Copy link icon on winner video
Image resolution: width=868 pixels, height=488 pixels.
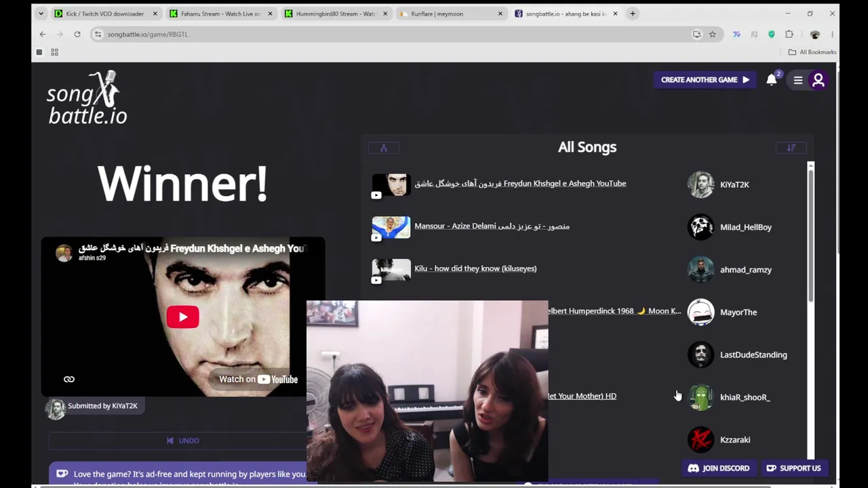pyautogui.click(x=69, y=380)
